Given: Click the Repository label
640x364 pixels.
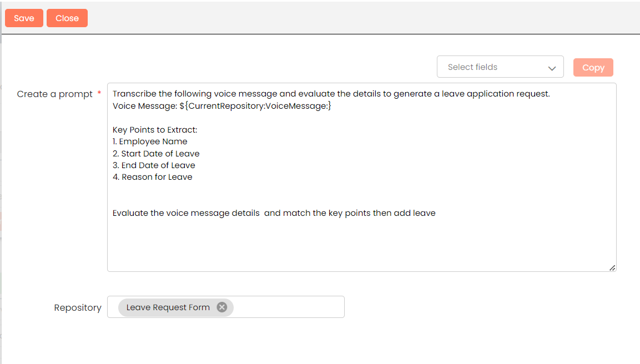Looking at the screenshot, I should (78, 307).
